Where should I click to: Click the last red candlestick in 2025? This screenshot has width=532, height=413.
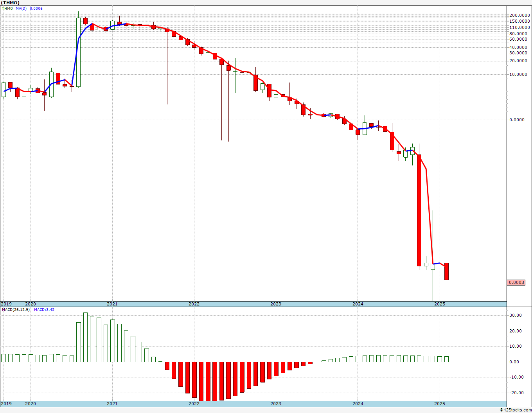pyautogui.click(x=446, y=271)
